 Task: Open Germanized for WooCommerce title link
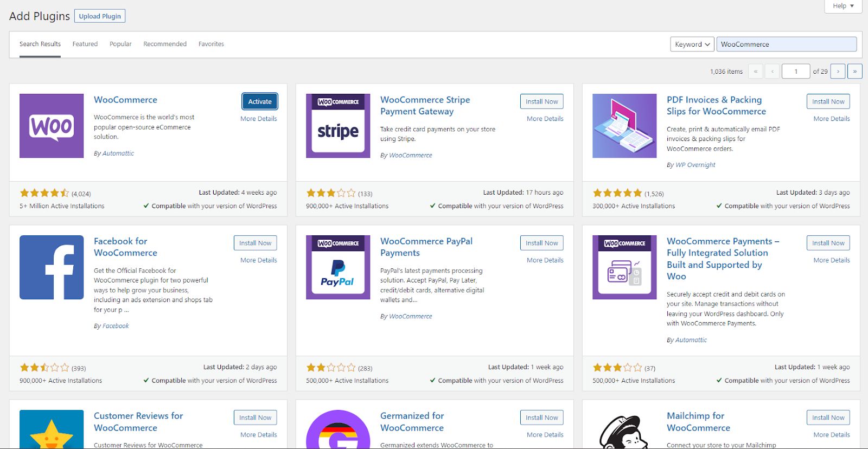(412, 422)
